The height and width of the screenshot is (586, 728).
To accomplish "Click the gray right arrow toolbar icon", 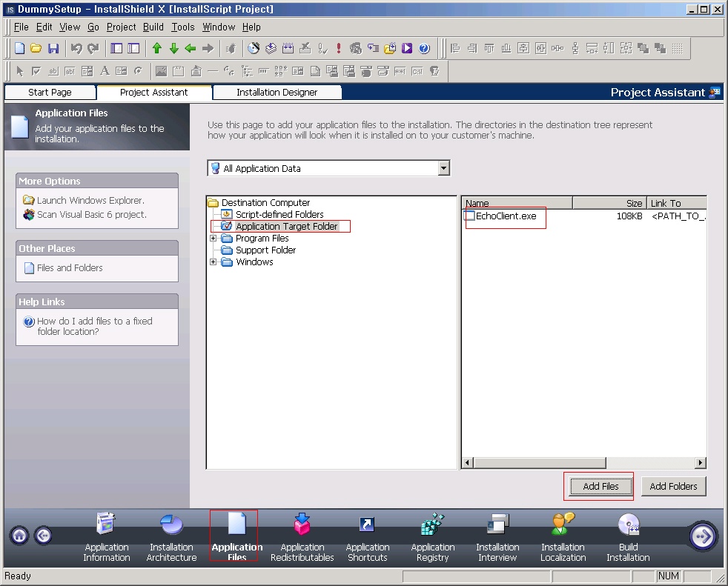I will [x=208, y=48].
